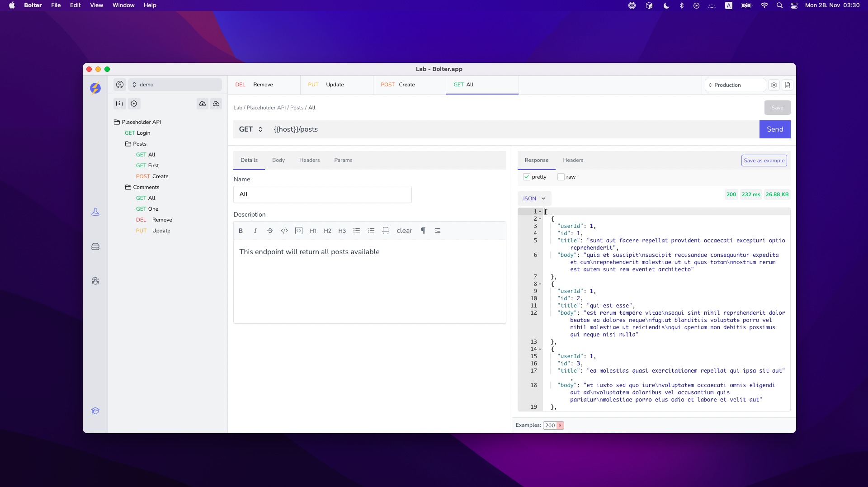Image resolution: width=868 pixels, height=487 pixels.
Task: Uncheck the pretty response checkbox
Action: [x=527, y=177]
